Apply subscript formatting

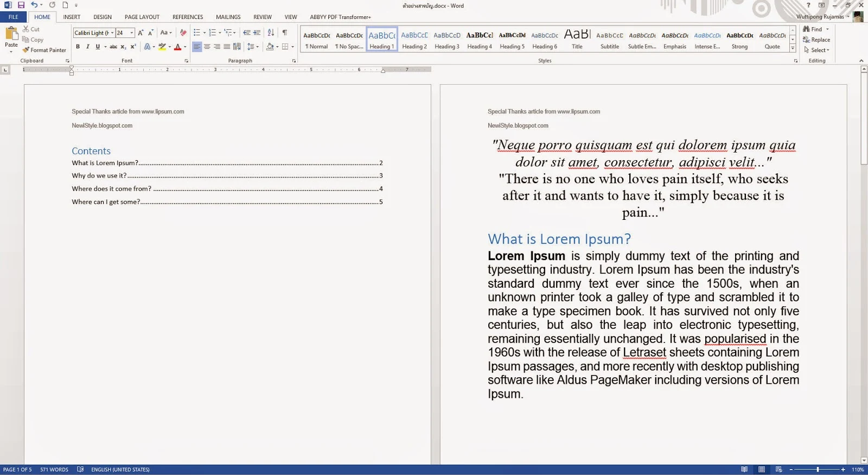123,47
